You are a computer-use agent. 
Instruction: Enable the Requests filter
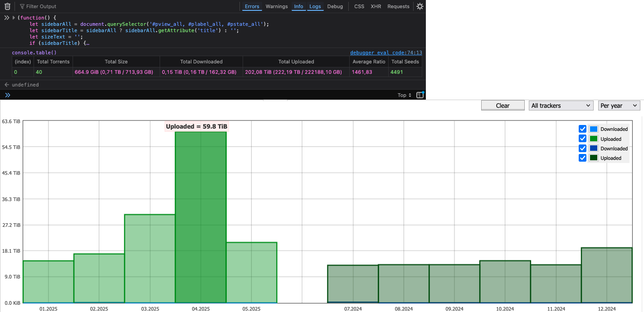tap(398, 6)
